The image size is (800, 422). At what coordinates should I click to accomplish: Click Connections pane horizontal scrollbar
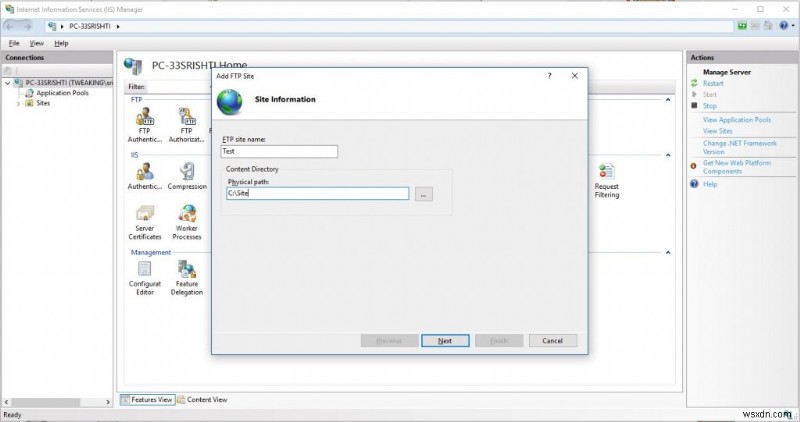click(46, 402)
